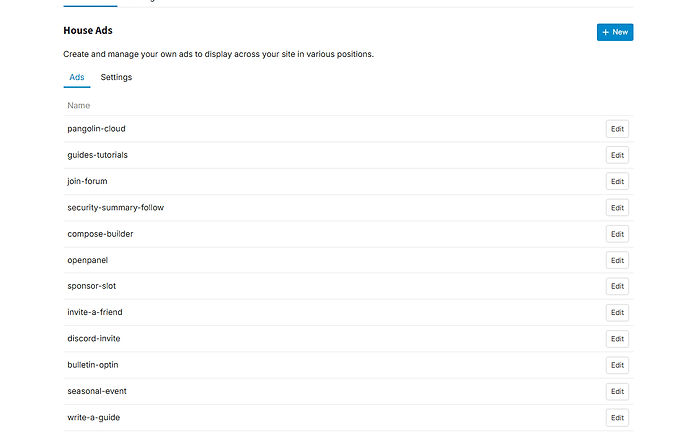This screenshot has width=690, height=447.
Task: Click the plus New button
Action: pyautogui.click(x=615, y=32)
